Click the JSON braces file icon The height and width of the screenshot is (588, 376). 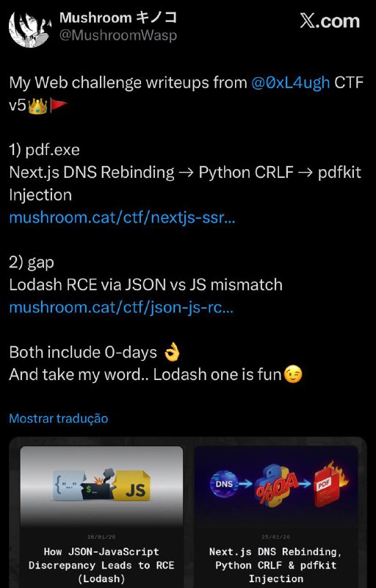tap(70, 487)
